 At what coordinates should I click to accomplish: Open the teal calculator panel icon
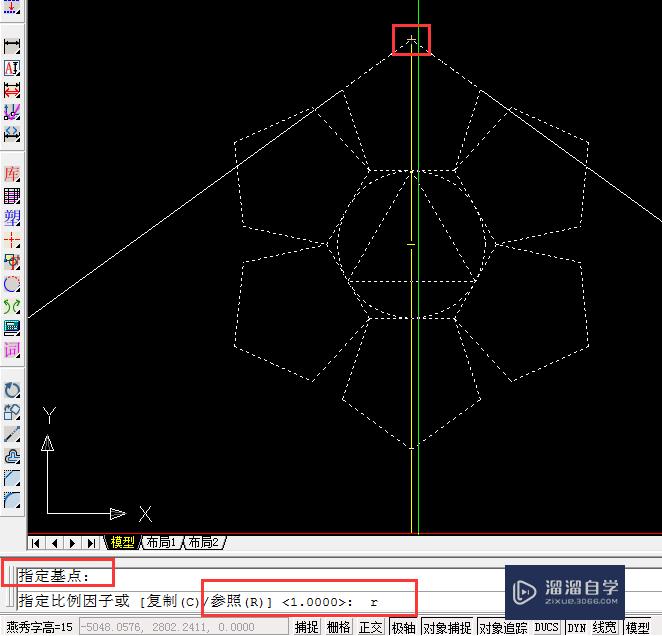12,328
